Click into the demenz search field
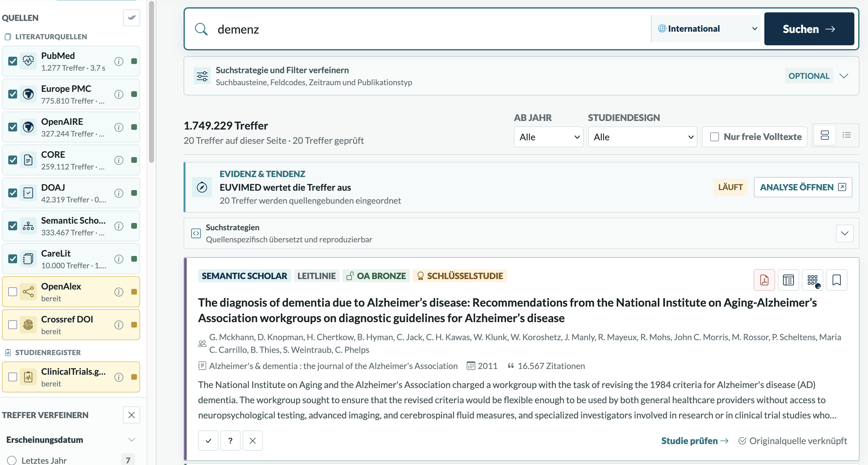 coord(431,29)
